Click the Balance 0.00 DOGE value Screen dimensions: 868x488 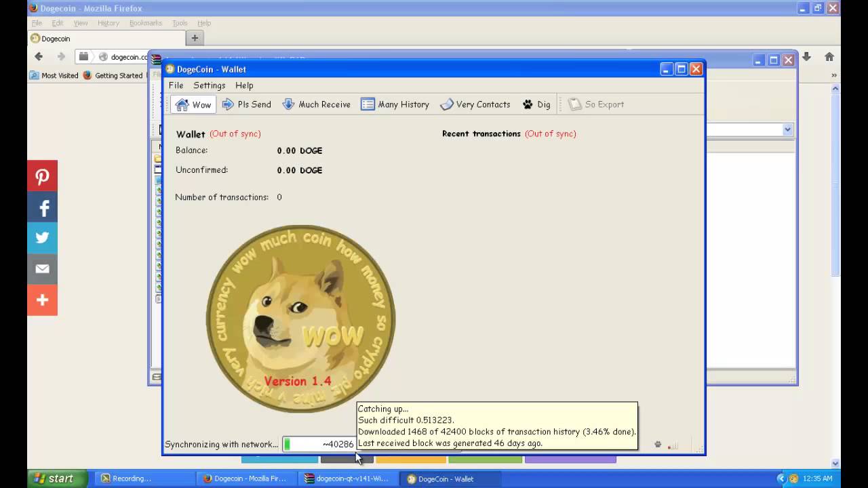click(x=300, y=150)
